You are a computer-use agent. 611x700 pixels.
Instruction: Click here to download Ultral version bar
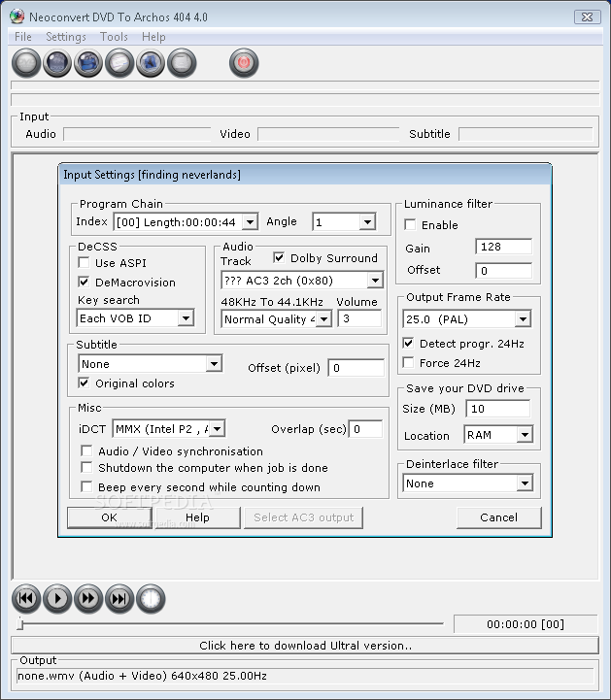point(305,646)
